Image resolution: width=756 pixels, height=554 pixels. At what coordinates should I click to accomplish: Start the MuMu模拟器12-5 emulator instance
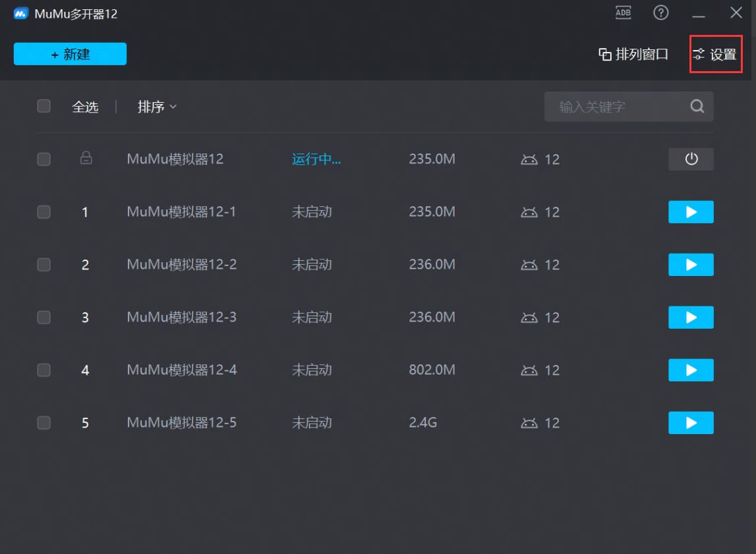691,423
